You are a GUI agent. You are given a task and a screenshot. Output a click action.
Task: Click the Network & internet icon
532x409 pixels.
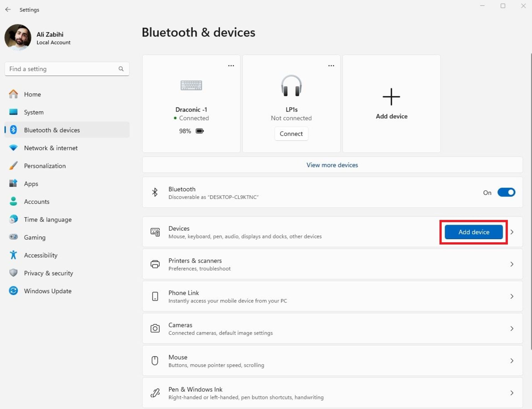tap(12, 148)
